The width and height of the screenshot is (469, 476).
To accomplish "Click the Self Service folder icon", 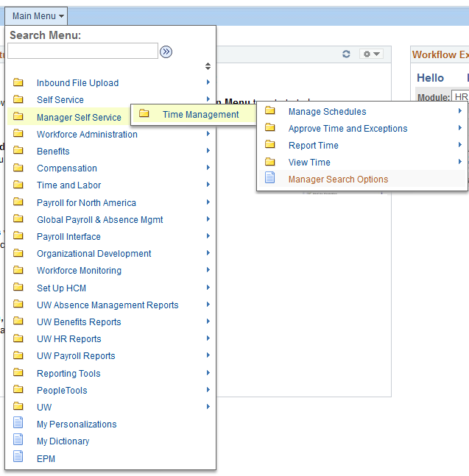I will click(x=18, y=99).
